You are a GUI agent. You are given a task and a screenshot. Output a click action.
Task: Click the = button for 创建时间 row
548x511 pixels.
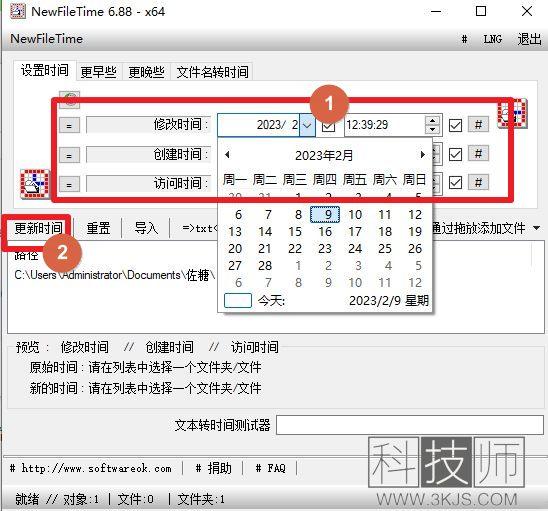(x=69, y=154)
